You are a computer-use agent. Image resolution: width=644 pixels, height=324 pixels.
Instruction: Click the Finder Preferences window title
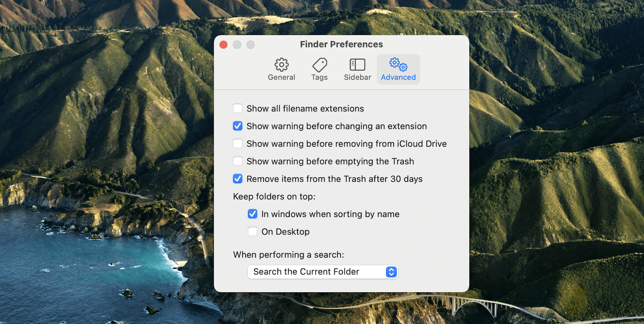point(341,44)
